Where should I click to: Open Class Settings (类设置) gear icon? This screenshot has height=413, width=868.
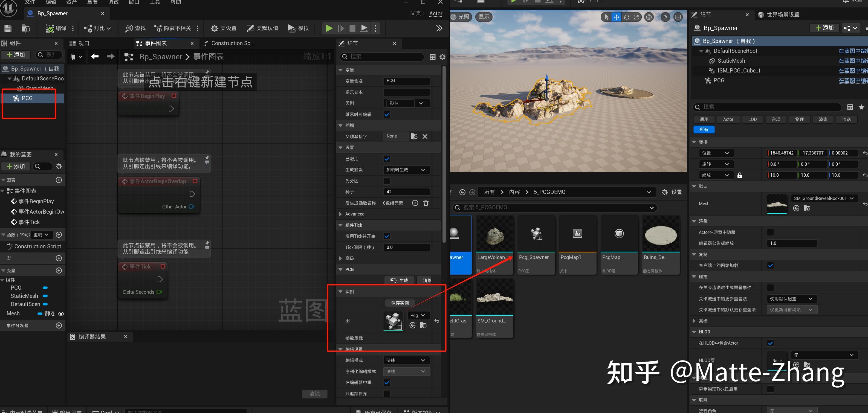[214, 28]
